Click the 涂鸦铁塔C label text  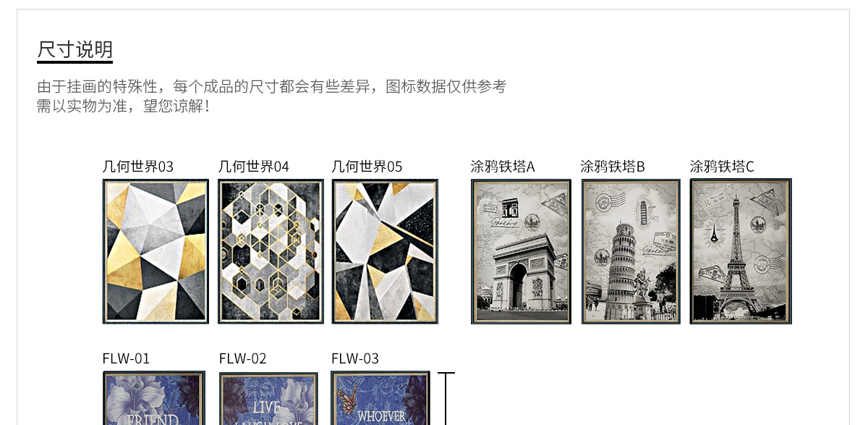click(x=722, y=167)
